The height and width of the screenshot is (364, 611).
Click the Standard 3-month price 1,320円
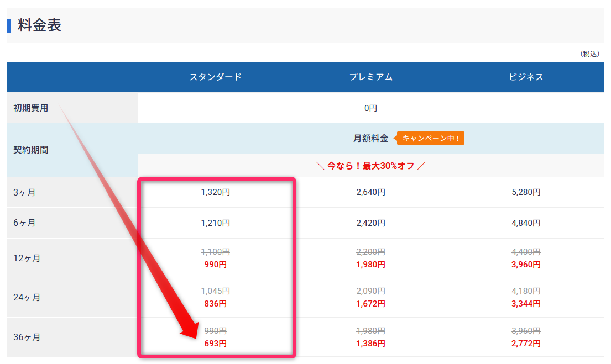click(x=216, y=193)
